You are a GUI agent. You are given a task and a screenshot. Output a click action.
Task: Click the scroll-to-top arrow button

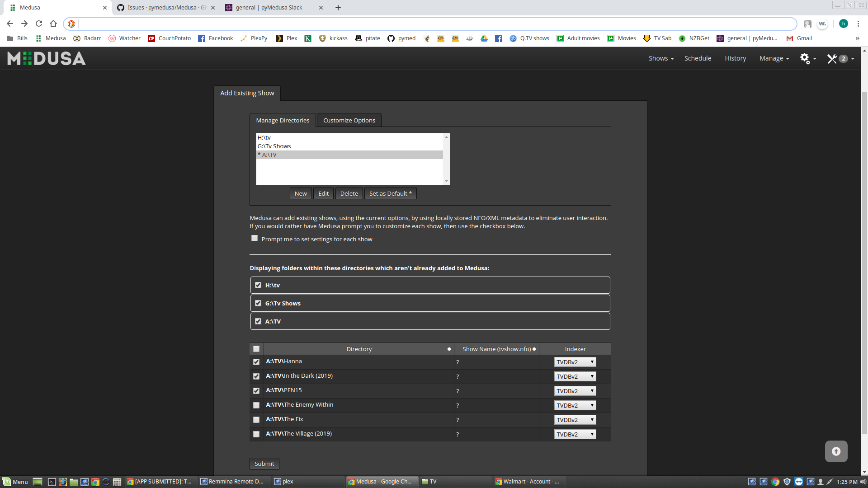pos(836,451)
